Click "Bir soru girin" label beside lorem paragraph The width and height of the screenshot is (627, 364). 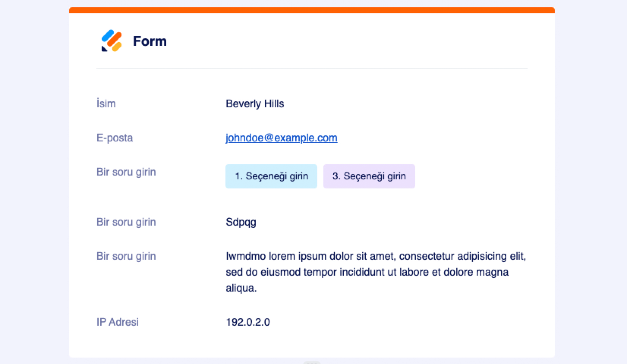click(x=126, y=256)
